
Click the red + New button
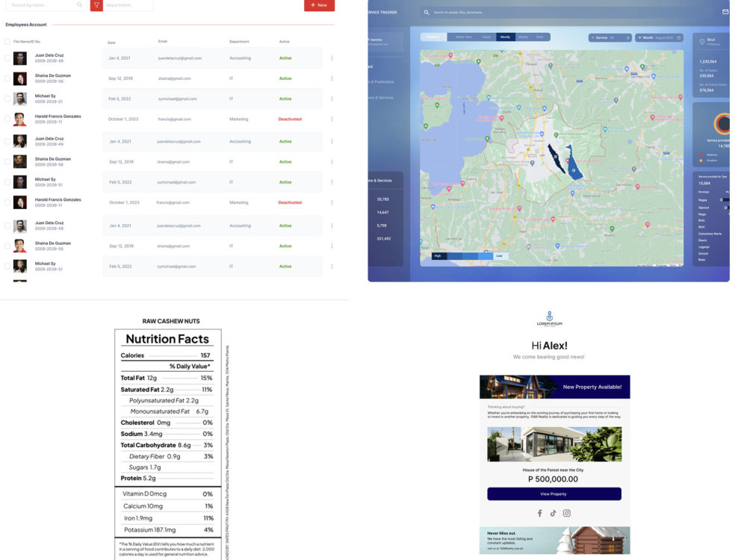pos(319,5)
